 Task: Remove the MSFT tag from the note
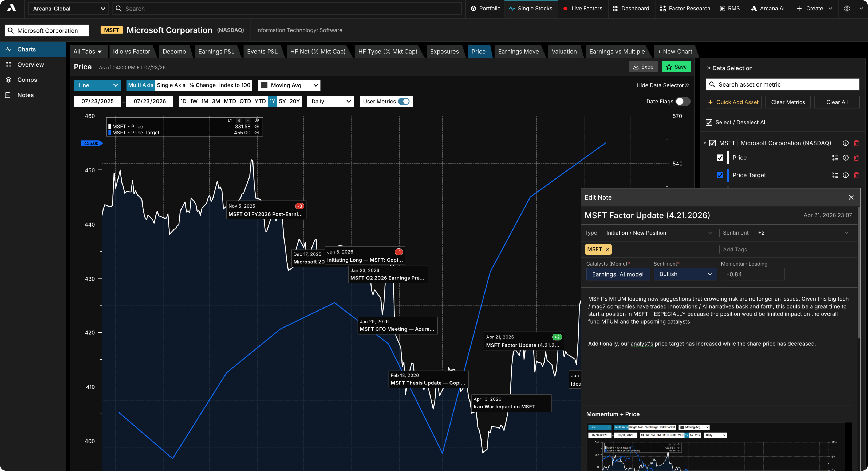point(607,250)
